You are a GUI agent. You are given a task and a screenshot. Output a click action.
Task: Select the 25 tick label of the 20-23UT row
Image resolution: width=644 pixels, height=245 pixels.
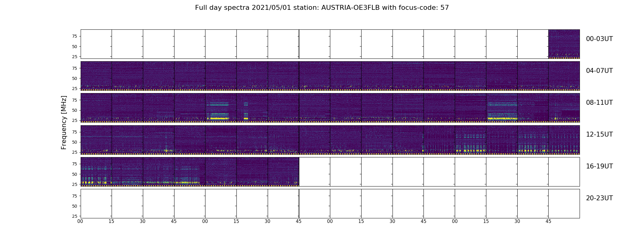coord(75,216)
